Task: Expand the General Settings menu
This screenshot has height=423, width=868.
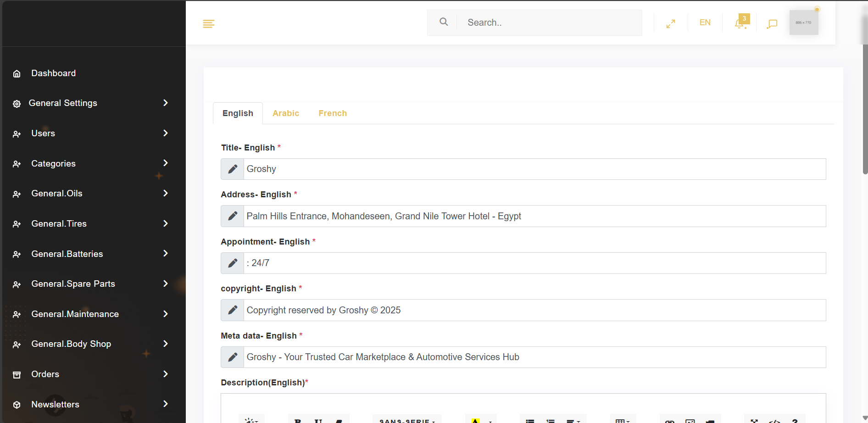Action: click(92, 103)
